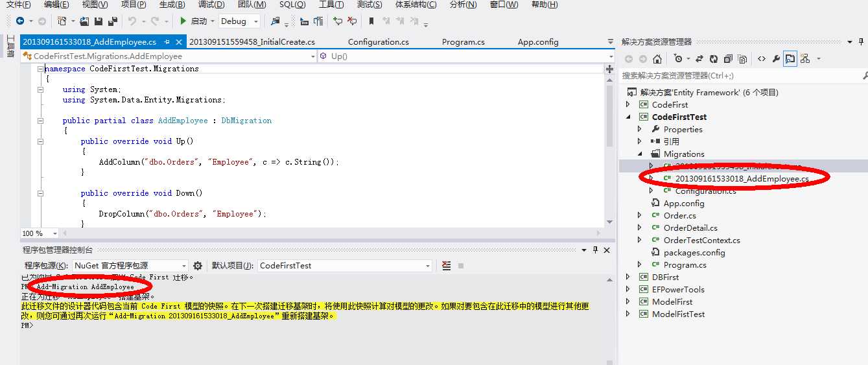Open the default project CodeFirstTest dropdown
The height and width of the screenshot is (365, 868).
point(428,265)
